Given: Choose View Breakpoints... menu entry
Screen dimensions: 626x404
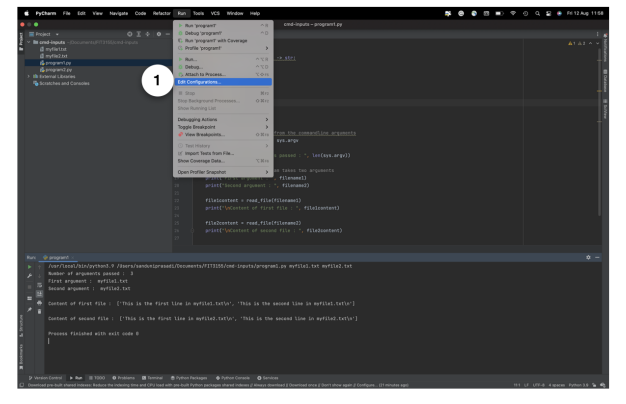Looking at the screenshot, I should tap(223, 135).
